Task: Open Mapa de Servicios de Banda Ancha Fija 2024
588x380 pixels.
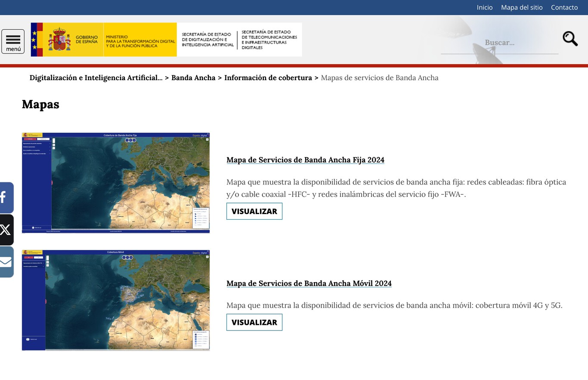Action: tap(305, 160)
